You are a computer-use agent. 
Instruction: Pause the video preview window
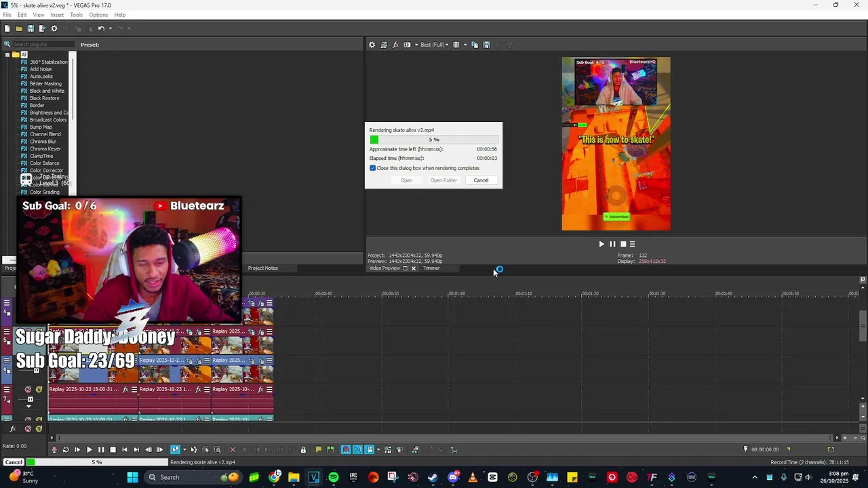612,244
